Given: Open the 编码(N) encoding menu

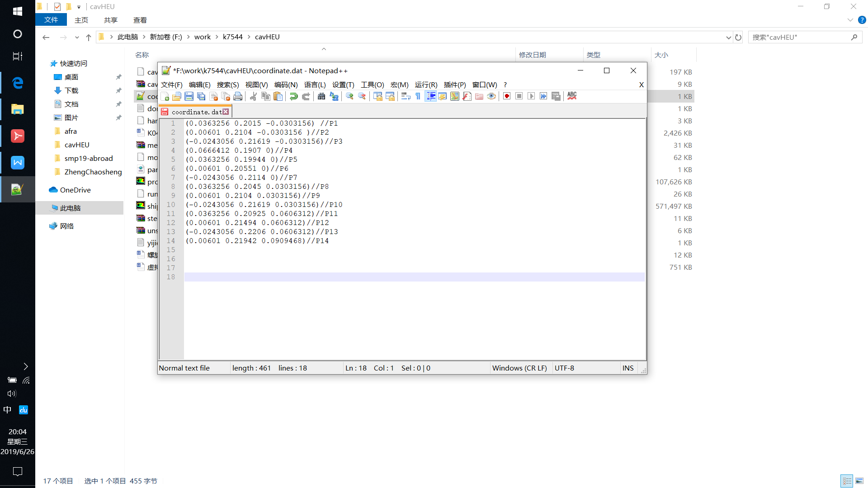Looking at the screenshot, I should tap(286, 84).
